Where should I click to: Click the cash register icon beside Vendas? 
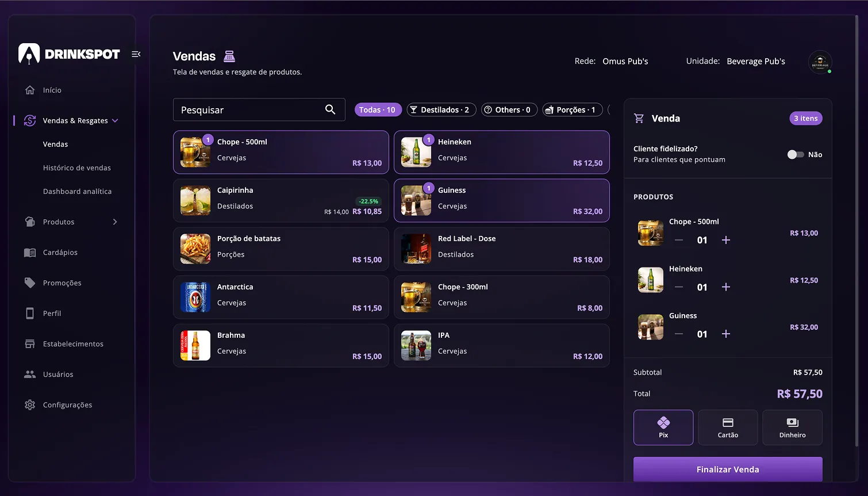229,56
